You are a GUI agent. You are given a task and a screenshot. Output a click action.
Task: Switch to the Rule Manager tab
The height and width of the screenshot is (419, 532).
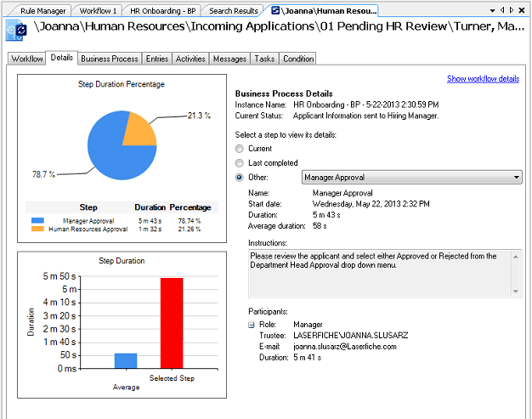[43, 11]
